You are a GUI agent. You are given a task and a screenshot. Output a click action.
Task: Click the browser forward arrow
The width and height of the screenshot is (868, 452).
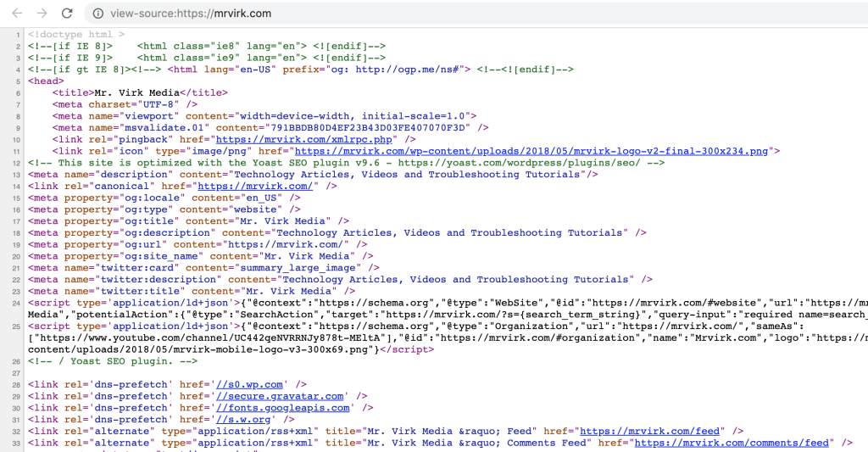(x=42, y=14)
